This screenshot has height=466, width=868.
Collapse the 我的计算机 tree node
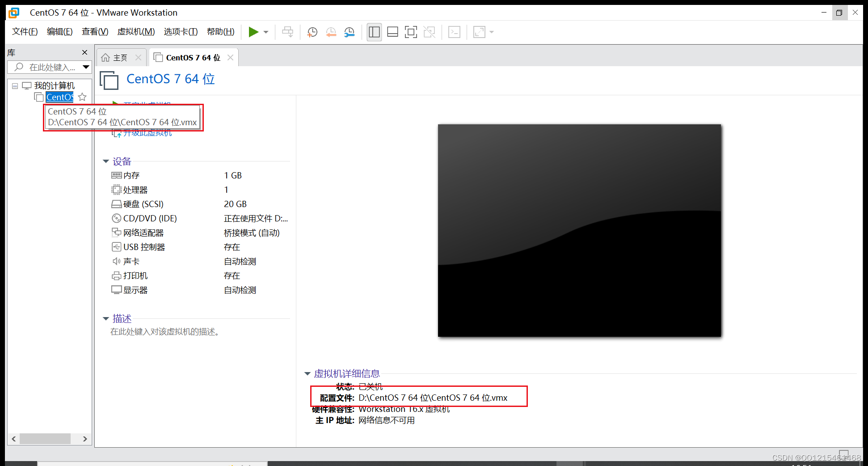(x=15, y=86)
